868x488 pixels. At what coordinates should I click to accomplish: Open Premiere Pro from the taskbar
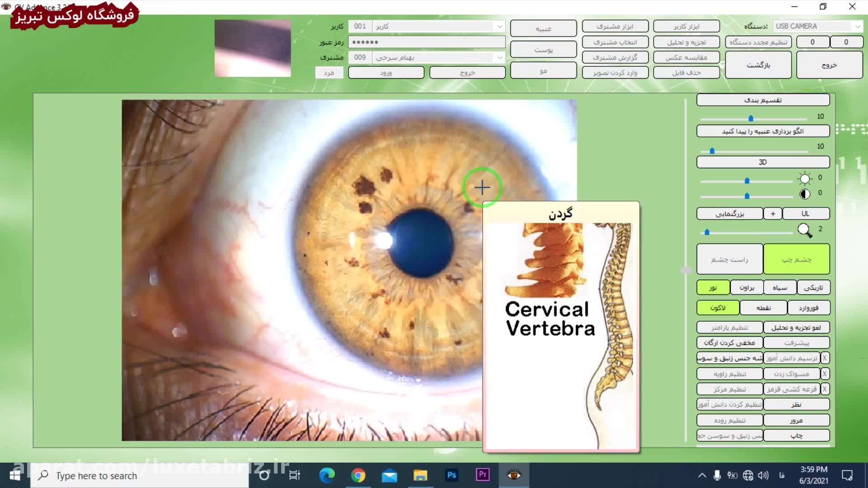coord(482,475)
